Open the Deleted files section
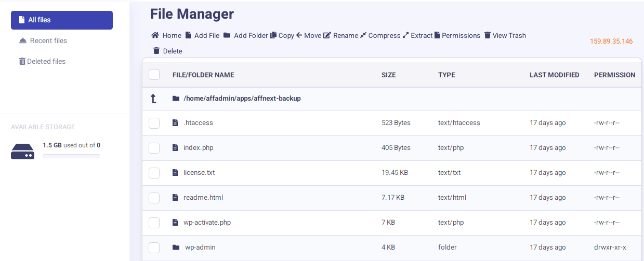This screenshot has height=261, width=644. click(46, 62)
